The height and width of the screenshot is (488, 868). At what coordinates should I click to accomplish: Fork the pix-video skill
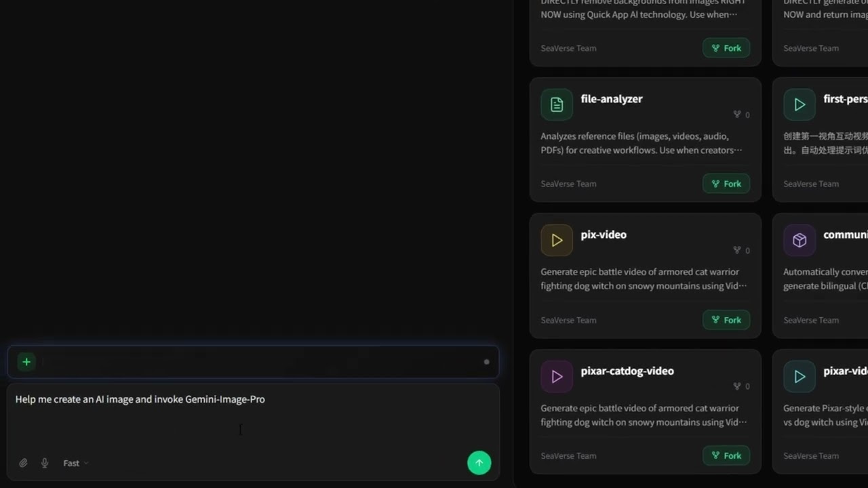tap(726, 320)
